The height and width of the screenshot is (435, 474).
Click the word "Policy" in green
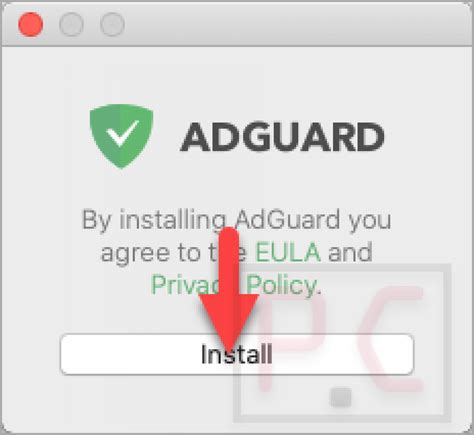point(282,286)
